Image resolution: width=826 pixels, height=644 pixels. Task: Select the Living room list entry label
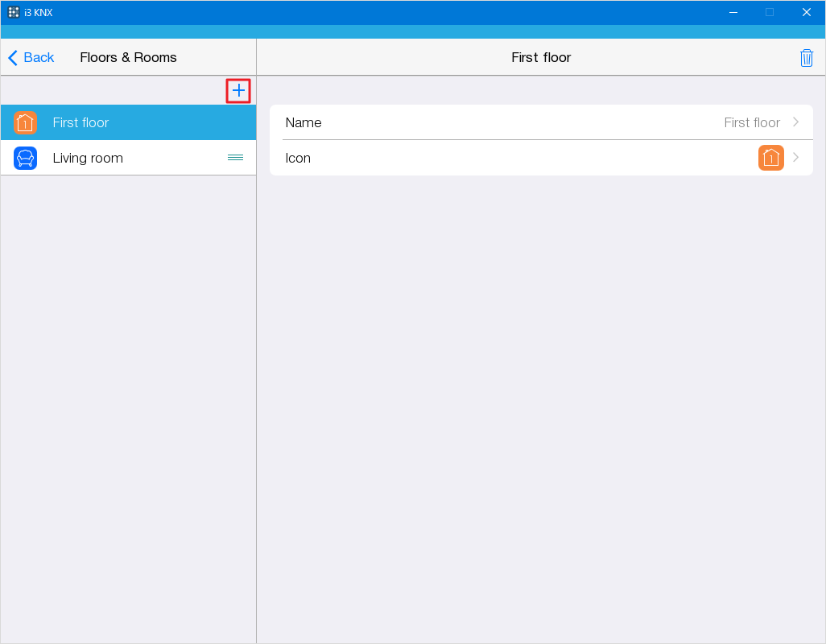(x=88, y=158)
